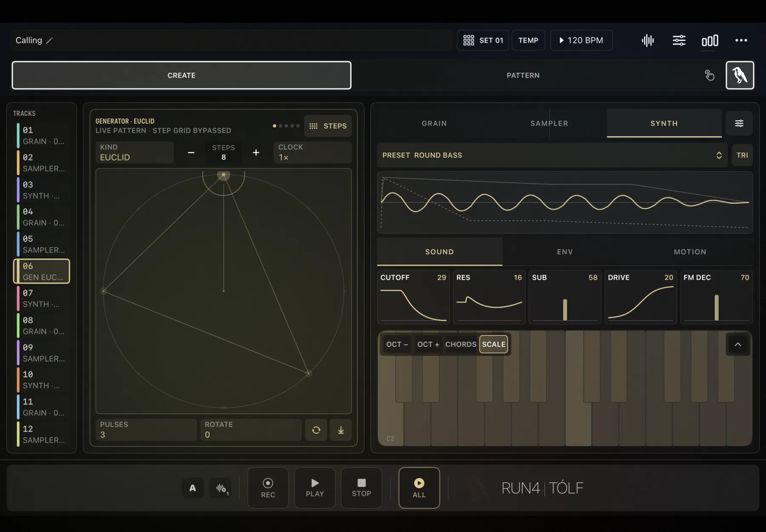Regenerate the Euclid pattern with cycle icon
The height and width of the screenshot is (532, 766).
coord(316,430)
